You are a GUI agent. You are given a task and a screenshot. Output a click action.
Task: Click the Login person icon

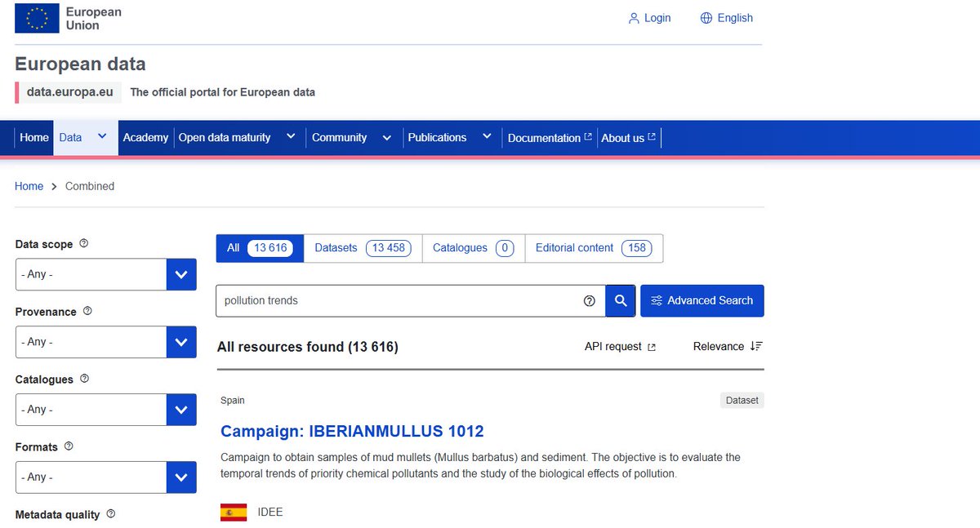(x=634, y=17)
